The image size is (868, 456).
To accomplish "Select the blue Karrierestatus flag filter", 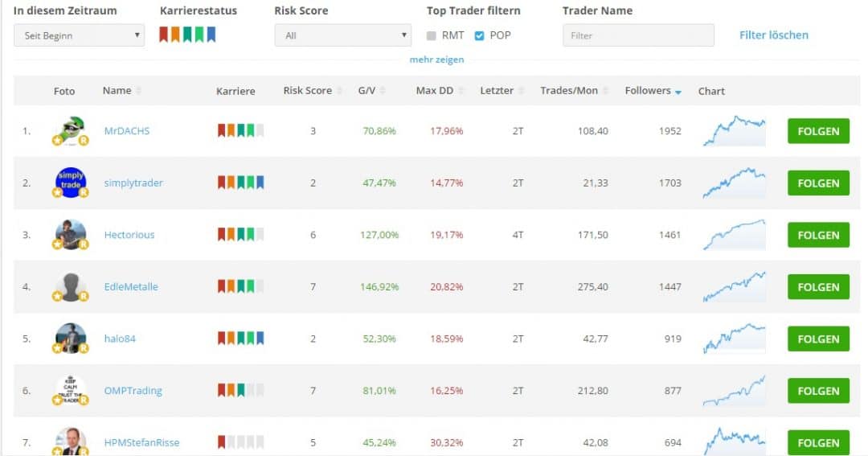I will point(211,35).
